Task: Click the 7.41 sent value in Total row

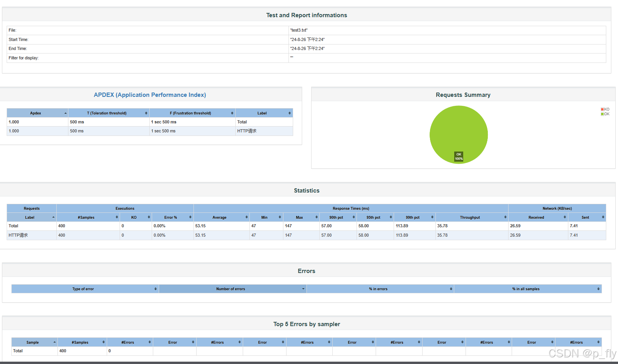Action: [574, 226]
